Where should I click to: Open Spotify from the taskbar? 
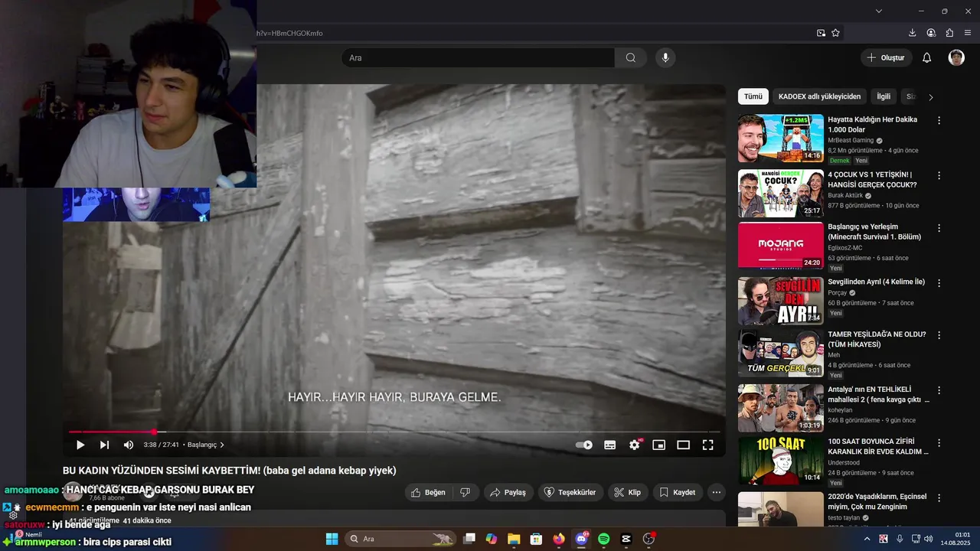point(603,539)
